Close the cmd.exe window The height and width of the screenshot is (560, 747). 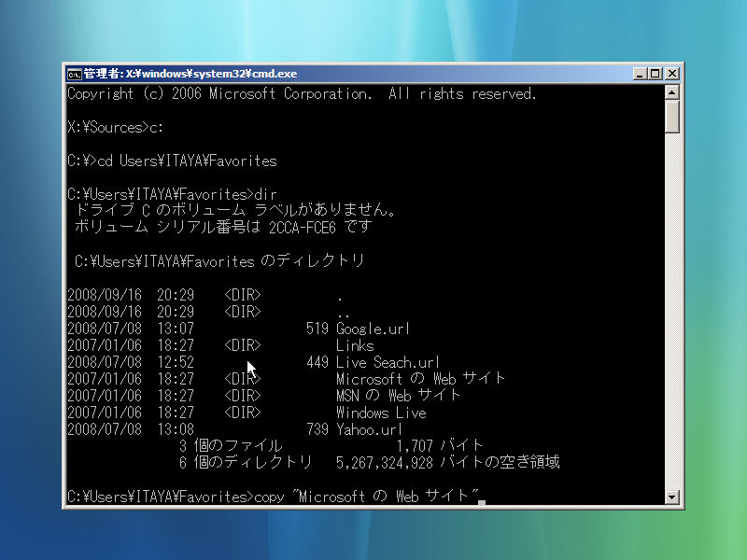click(671, 74)
